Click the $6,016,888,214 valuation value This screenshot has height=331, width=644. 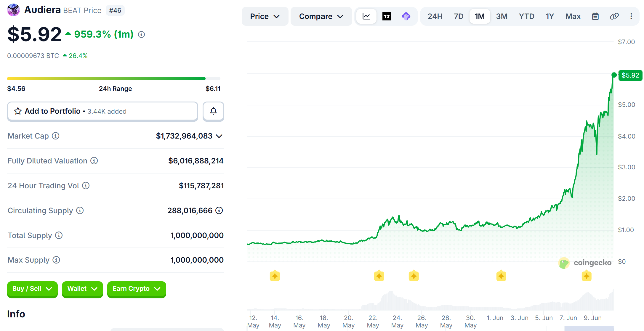tap(196, 161)
